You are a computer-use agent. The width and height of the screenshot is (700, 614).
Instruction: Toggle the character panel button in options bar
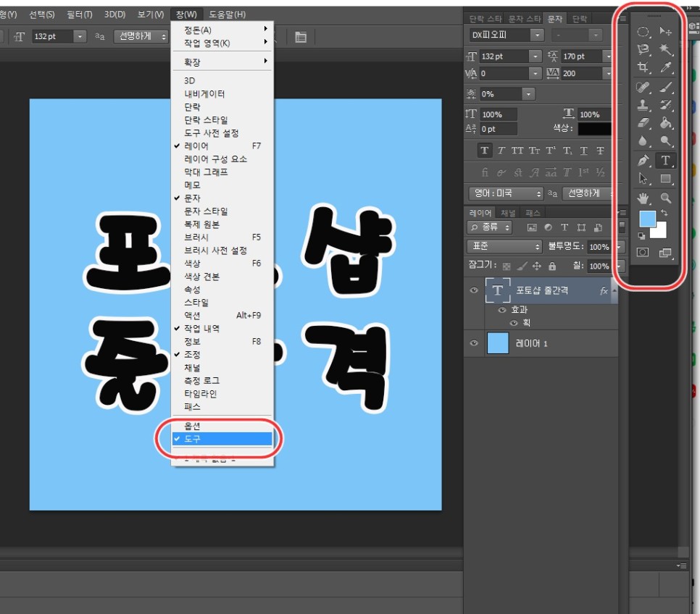[301, 37]
